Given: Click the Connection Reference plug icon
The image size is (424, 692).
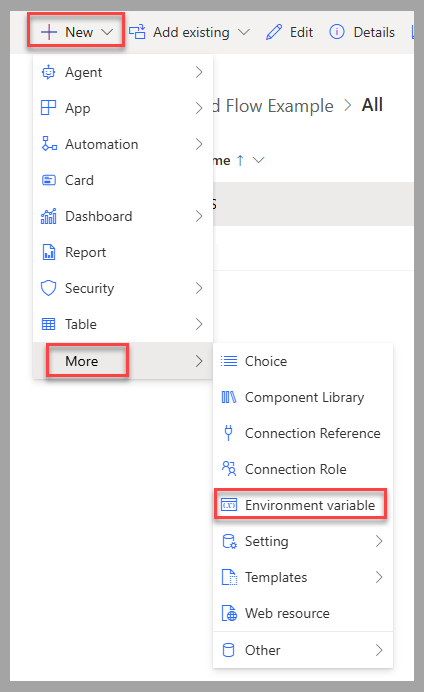Looking at the screenshot, I should click(x=229, y=433).
